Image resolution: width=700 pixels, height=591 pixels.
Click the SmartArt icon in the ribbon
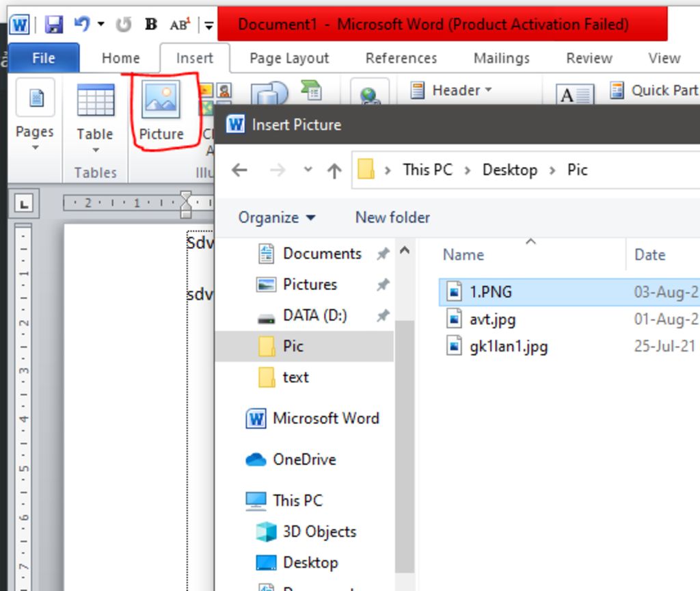coord(311,90)
